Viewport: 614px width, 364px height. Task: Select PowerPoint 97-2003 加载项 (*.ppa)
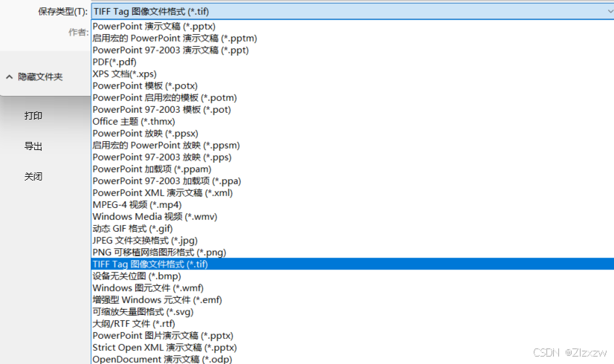pos(352,181)
